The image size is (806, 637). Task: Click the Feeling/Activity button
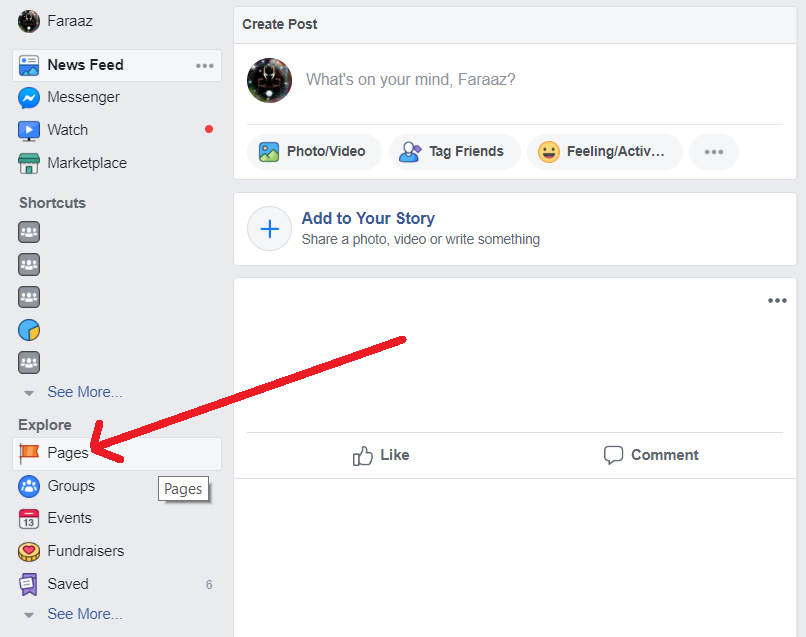604,152
